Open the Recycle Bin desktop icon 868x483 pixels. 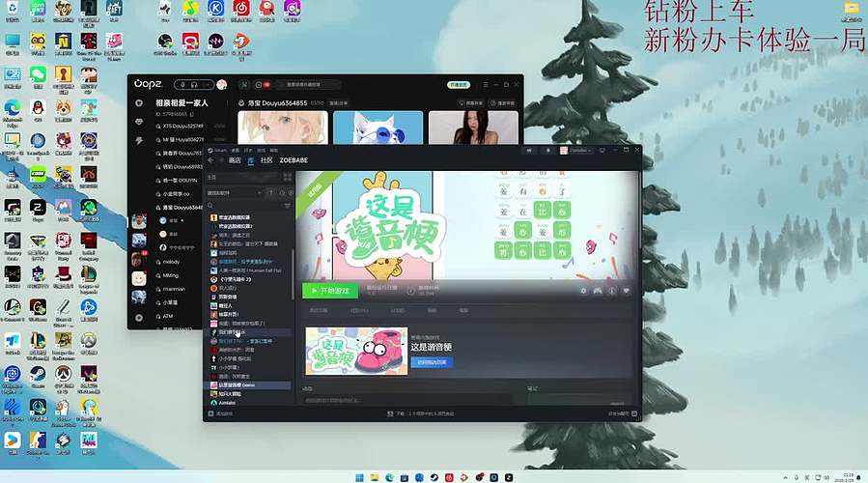pyautogui.click(x=13, y=10)
